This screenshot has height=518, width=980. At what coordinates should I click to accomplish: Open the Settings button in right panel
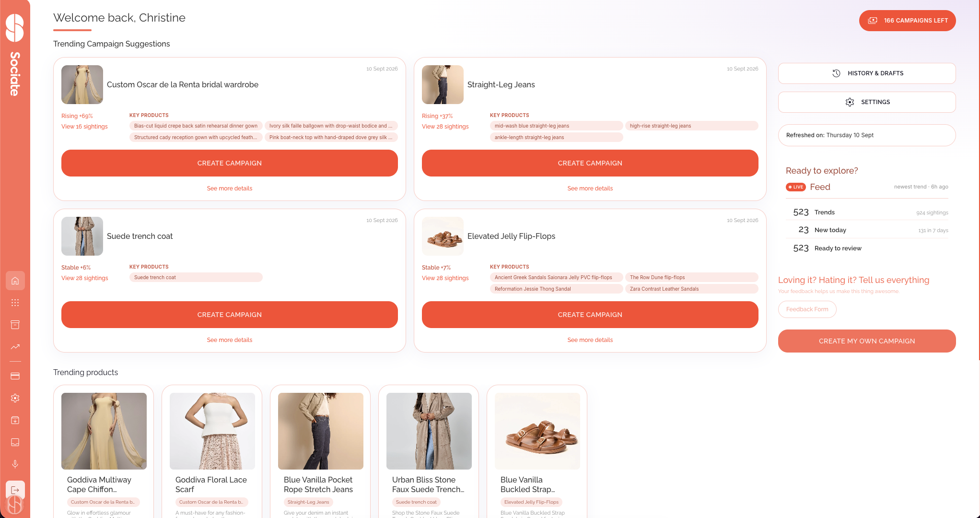click(867, 102)
